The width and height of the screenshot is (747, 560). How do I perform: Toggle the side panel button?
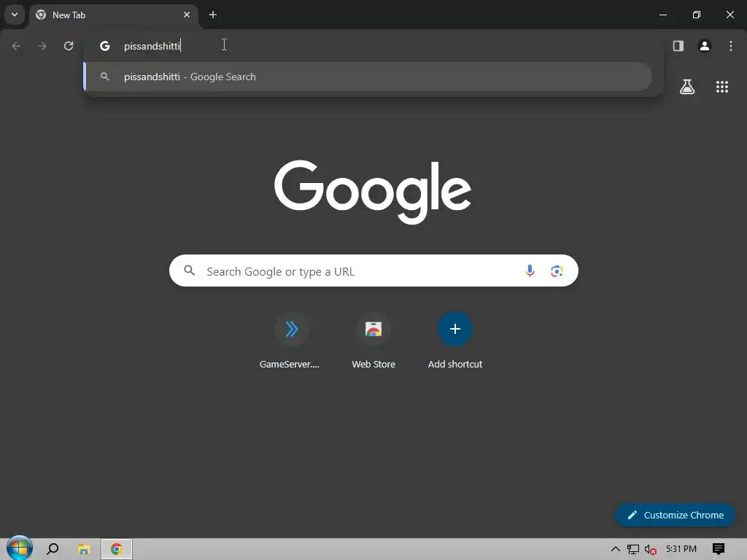[678, 46]
